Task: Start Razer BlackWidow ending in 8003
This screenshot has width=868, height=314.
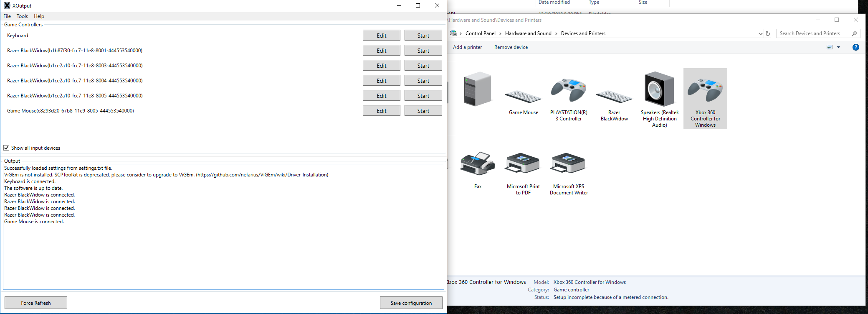Action: point(423,66)
